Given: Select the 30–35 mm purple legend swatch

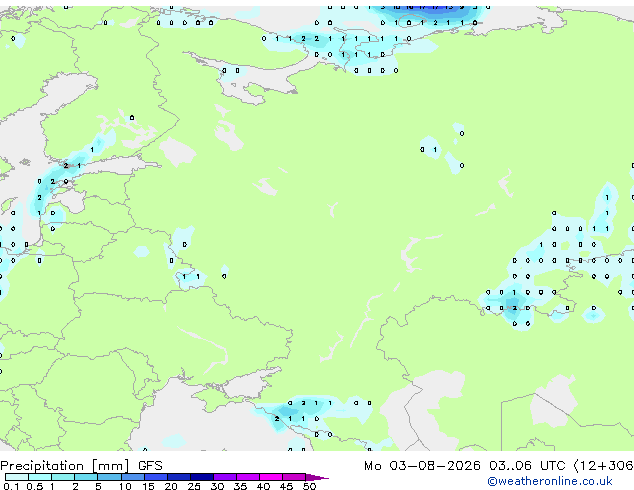Looking at the screenshot, I should (225, 477).
